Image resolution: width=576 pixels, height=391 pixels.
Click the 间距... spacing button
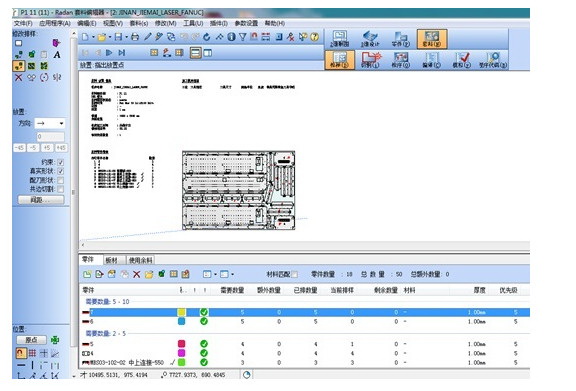(x=41, y=200)
